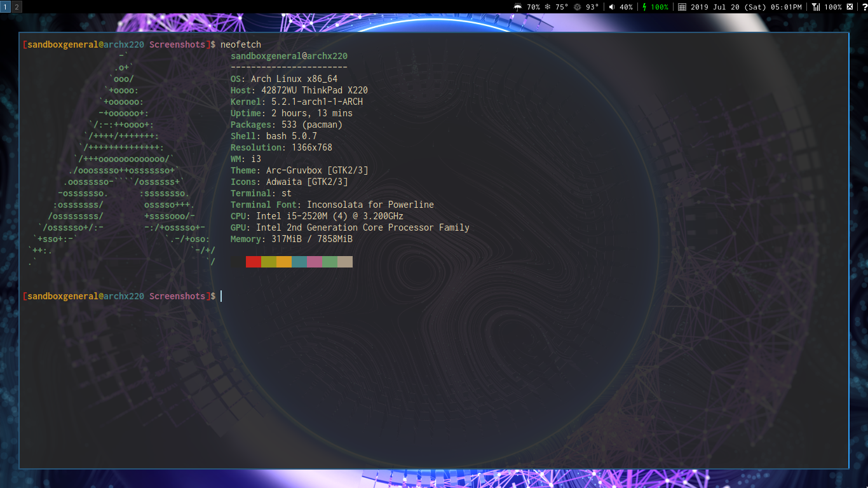868x488 pixels.
Task: Click the Terminal Font: Inconsolata for Powerline line
Action: (x=332, y=205)
